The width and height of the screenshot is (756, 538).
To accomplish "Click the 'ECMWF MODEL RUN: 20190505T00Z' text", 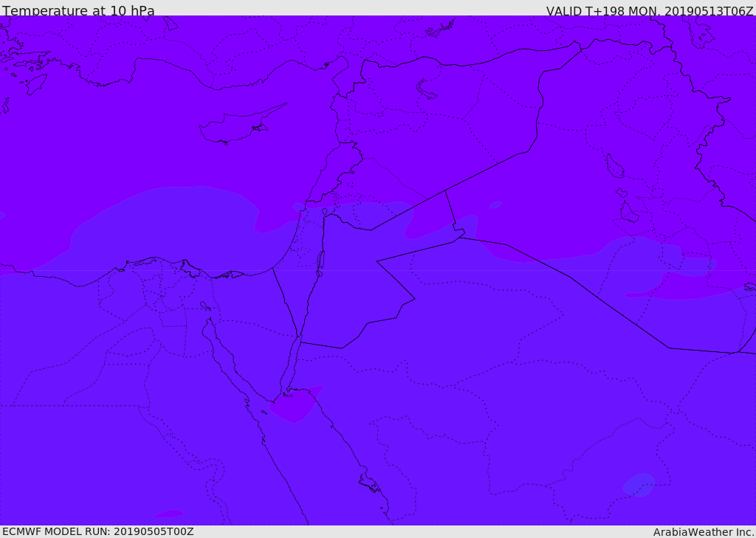I will coord(98,531).
